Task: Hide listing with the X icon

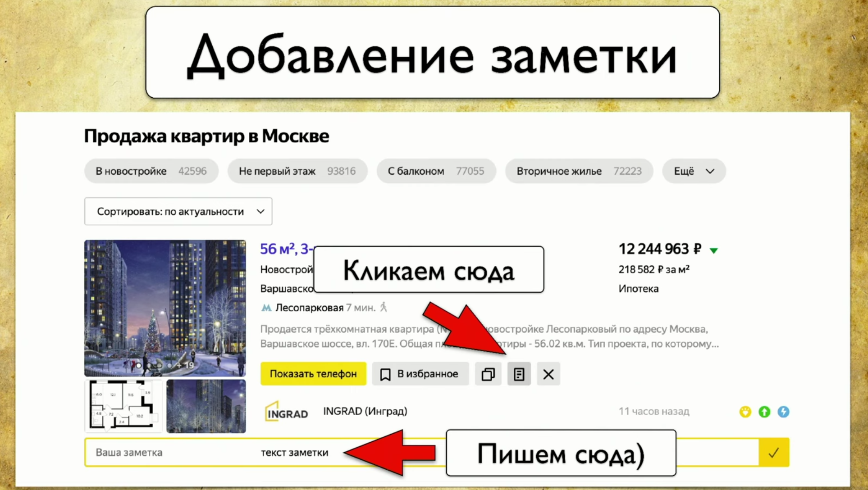Action: (x=548, y=374)
